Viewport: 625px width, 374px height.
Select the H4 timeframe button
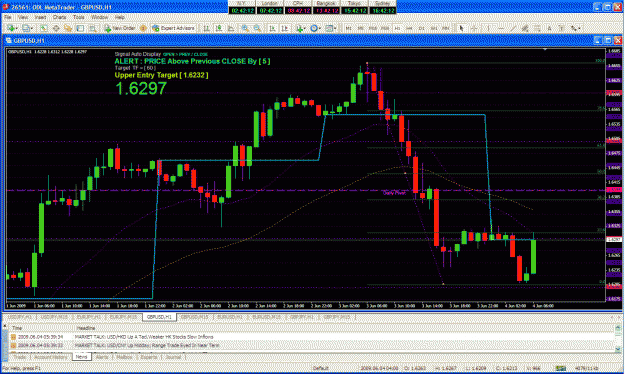[x=409, y=28]
